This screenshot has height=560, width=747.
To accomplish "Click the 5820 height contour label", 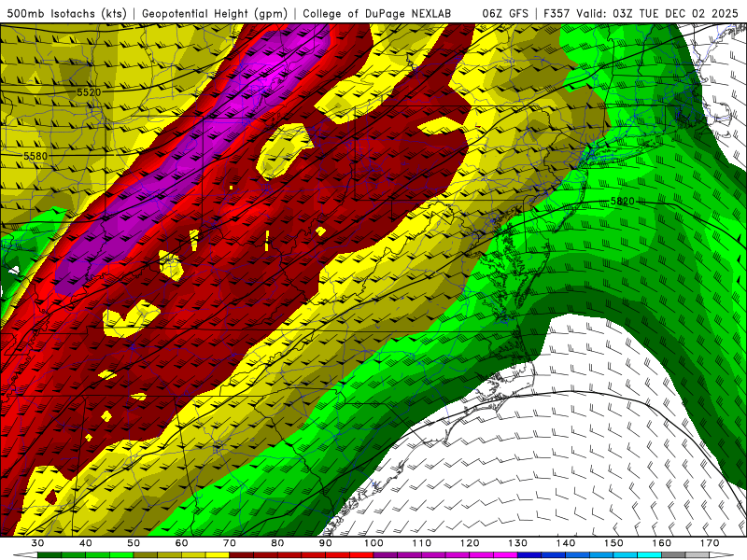I will (x=623, y=201).
